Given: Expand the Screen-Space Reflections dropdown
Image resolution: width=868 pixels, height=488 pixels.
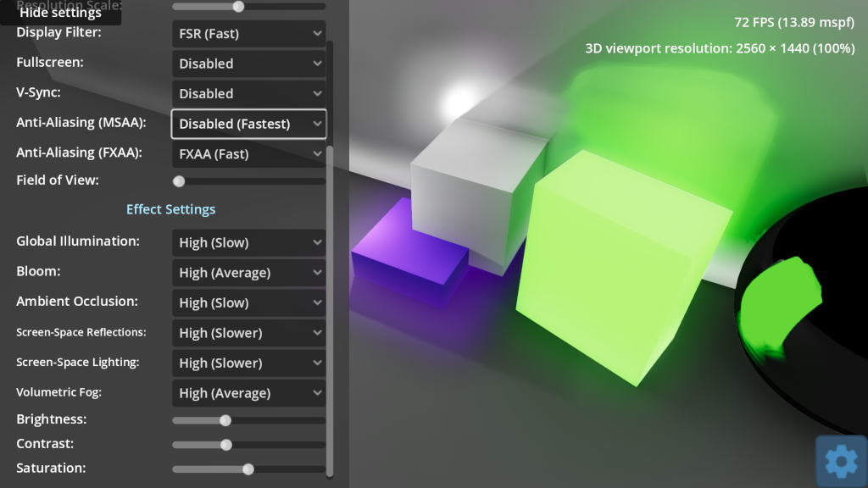Looking at the screenshot, I should pos(248,332).
